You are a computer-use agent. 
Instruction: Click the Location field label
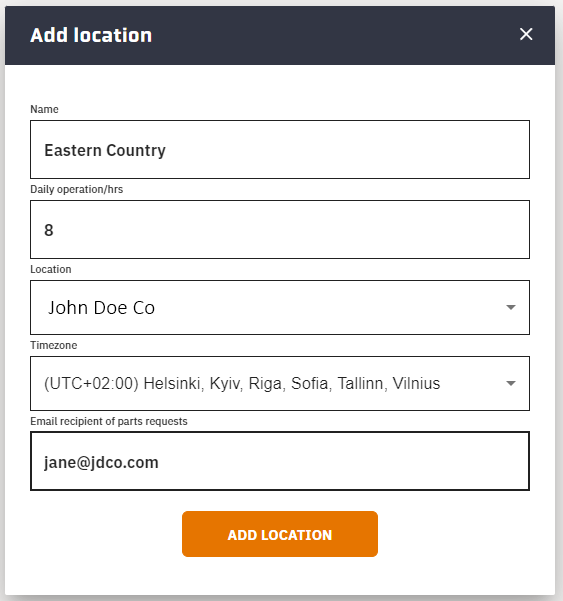point(51,269)
